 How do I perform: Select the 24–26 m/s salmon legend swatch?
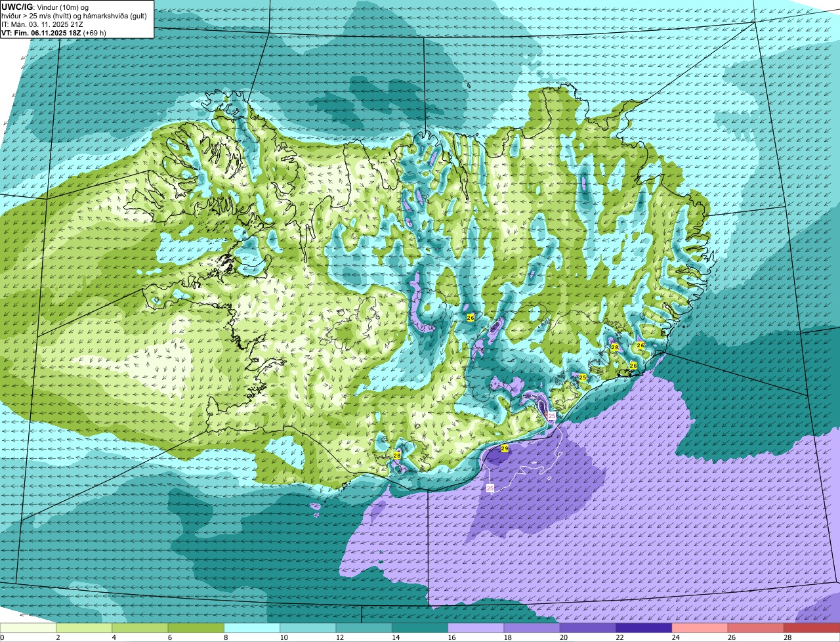(700, 628)
